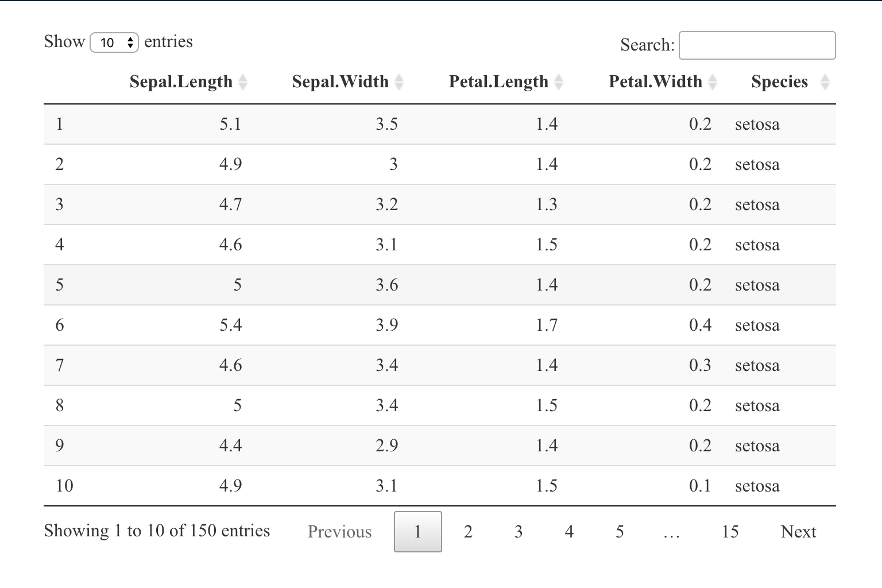
Task: Click the Sepal.Length header text
Action: click(181, 82)
